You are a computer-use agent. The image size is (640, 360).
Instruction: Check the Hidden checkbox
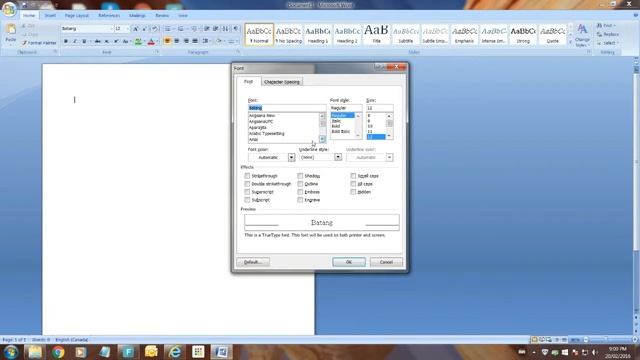pyautogui.click(x=353, y=192)
